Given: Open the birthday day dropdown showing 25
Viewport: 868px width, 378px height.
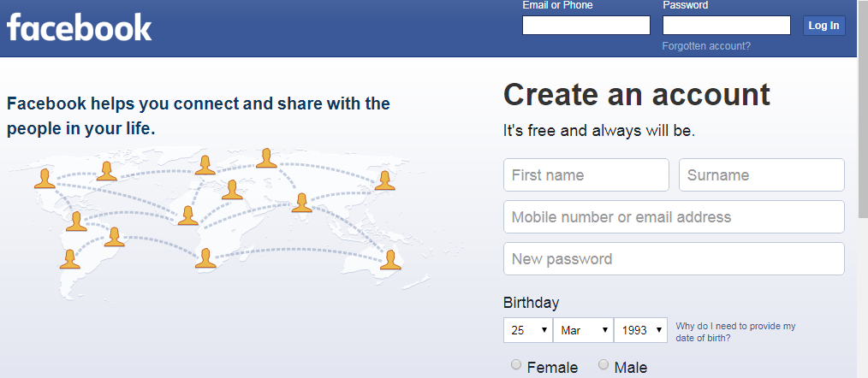Looking at the screenshot, I should click(528, 330).
